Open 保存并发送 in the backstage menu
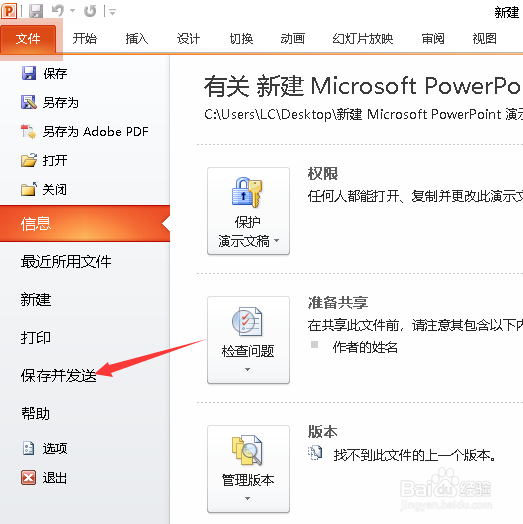The height and width of the screenshot is (524, 523). 58,376
